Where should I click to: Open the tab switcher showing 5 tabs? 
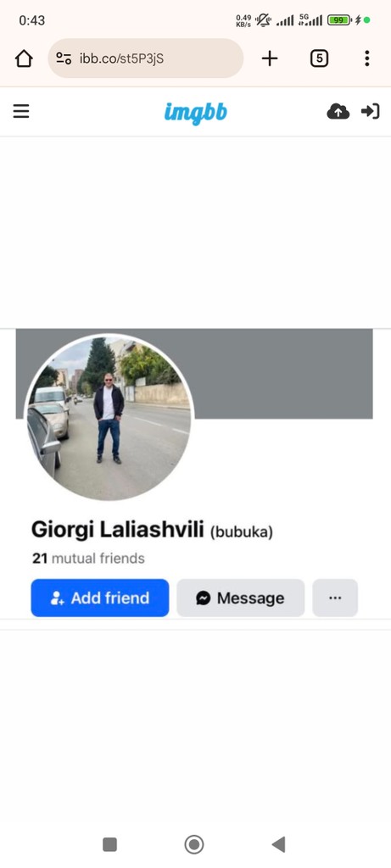click(319, 58)
